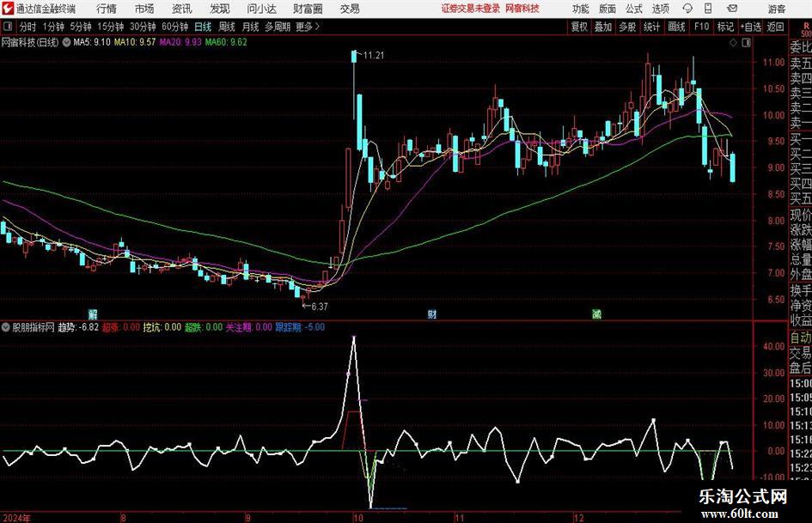Open dropdown beside 股朋指标网 indicator name

(x=6, y=327)
